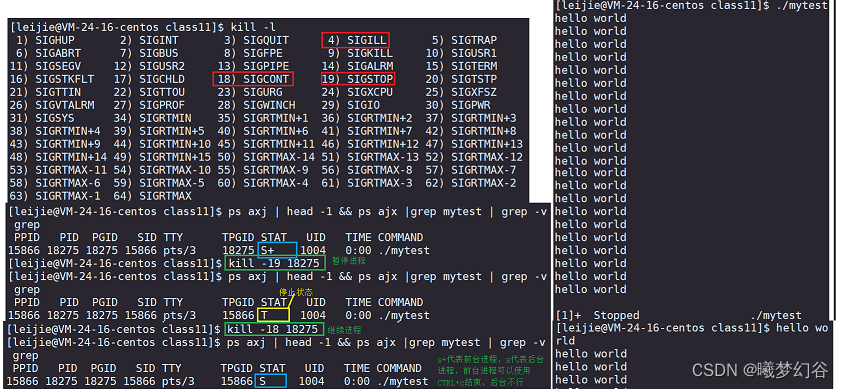Select the "52) SIGRTMAX-12" signal entry
This screenshot has height=389, width=845.
coord(474,157)
